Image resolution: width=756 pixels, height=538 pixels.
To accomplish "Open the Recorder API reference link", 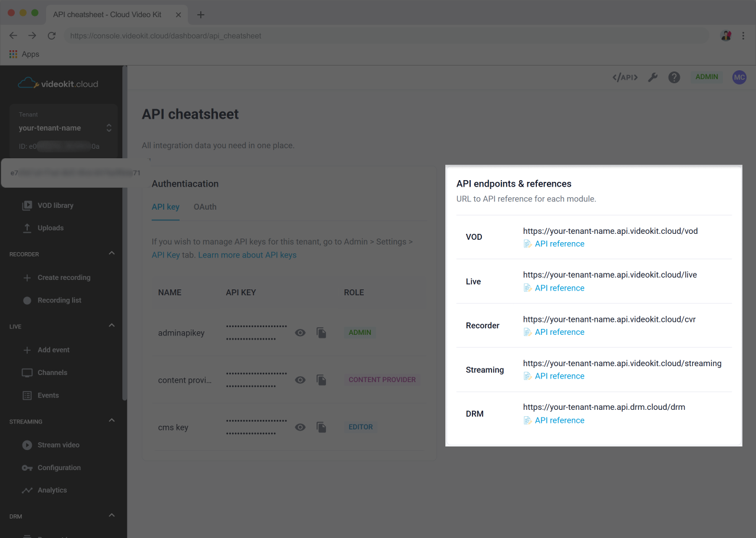I will (559, 332).
